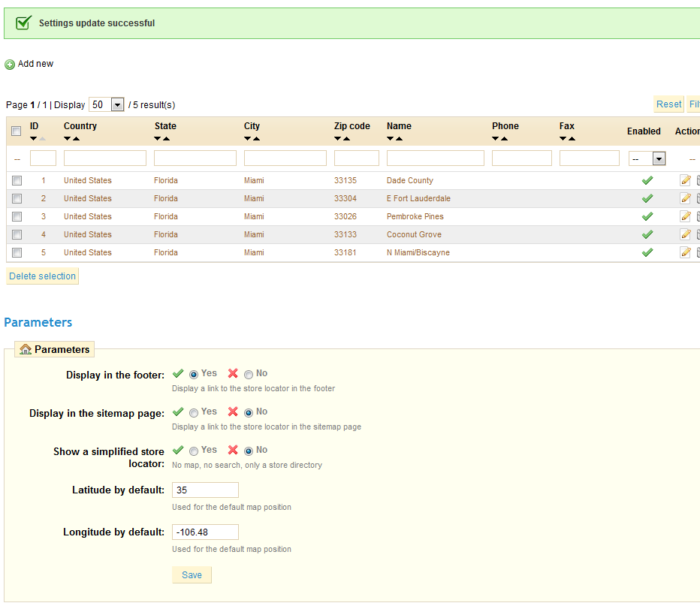Sort Name column descending arrow
700x606 pixels.
[391, 139]
